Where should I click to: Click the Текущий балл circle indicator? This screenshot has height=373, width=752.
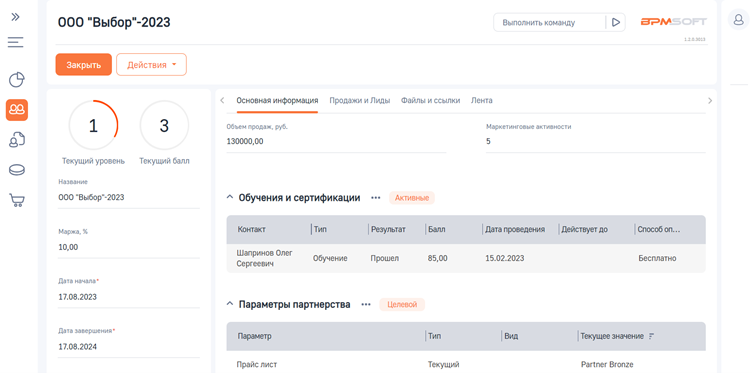click(x=164, y=126)
